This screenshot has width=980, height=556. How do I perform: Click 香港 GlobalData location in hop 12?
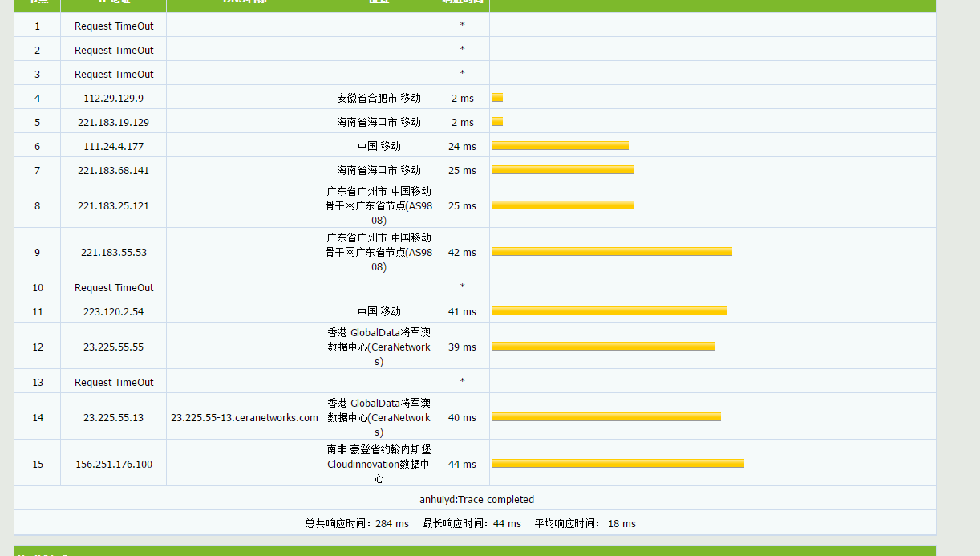coord(379,347)
